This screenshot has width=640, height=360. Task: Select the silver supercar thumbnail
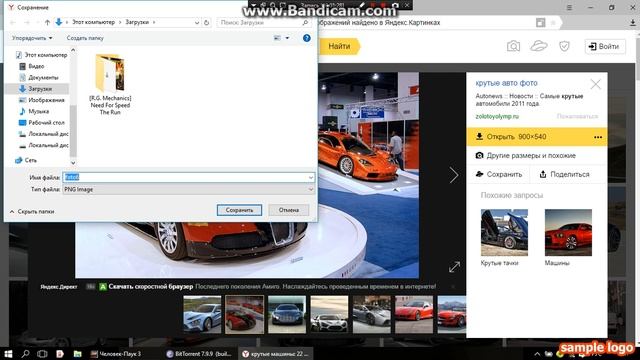[371, 315]
